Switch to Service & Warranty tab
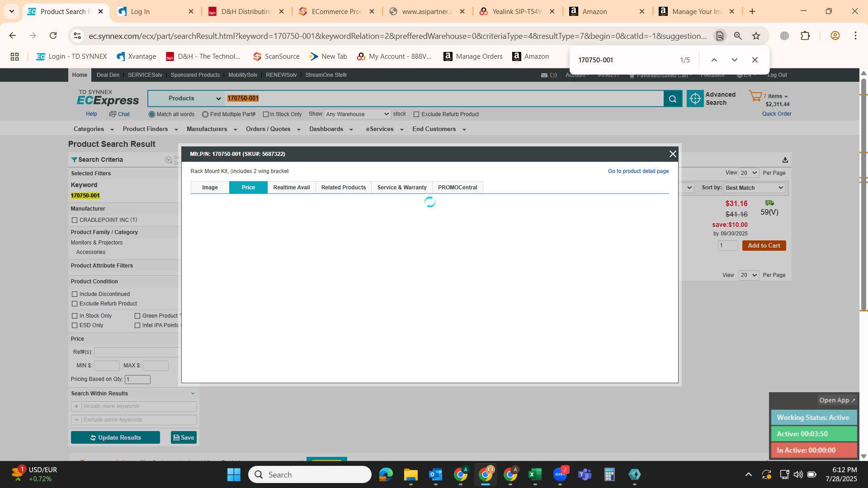The width and height of the screenshot is (868, 488). 402,188
